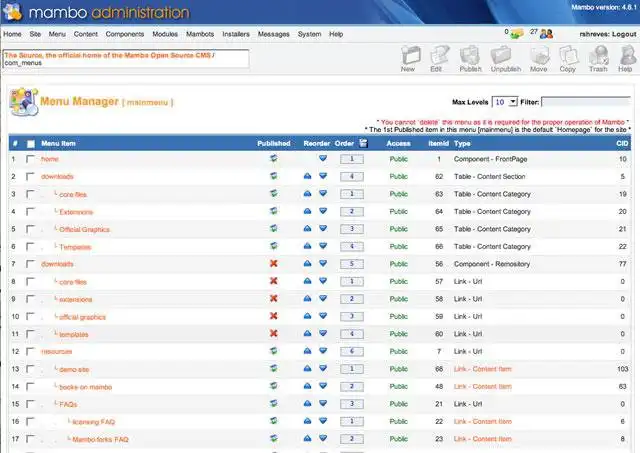Publish unpublished templates item (Itemid 60)
This screenshot has height=453, width=640.
pos(274,334)
